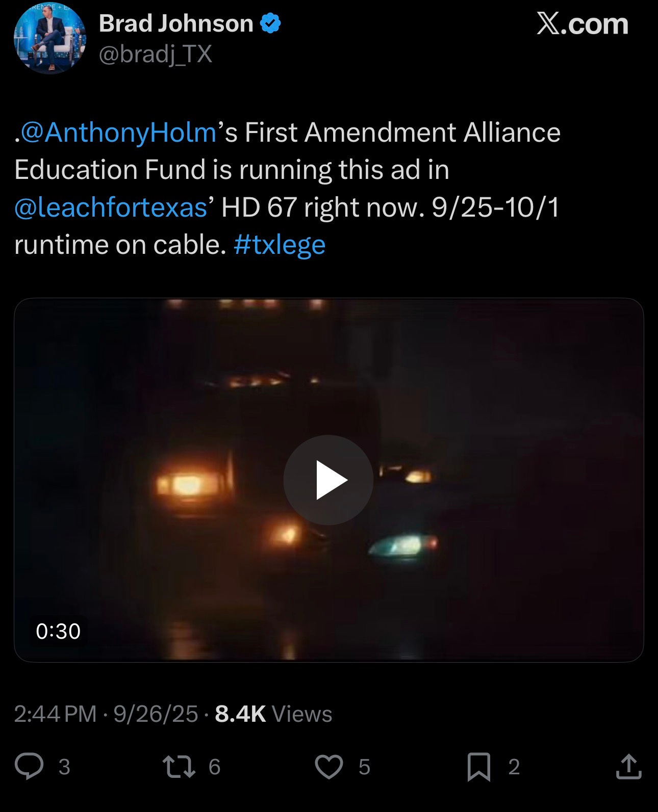Show the 6 reposts count

pos(214,767)
